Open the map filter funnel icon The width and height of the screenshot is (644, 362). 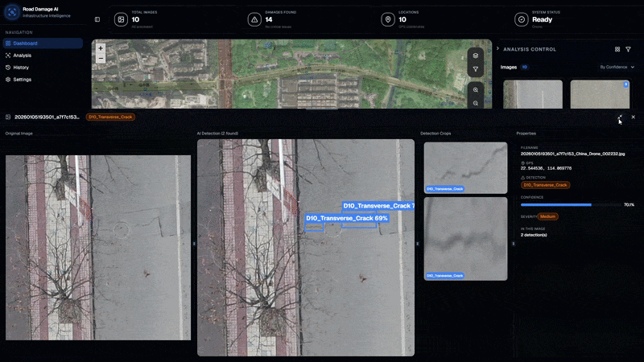(x=475, y=69)
